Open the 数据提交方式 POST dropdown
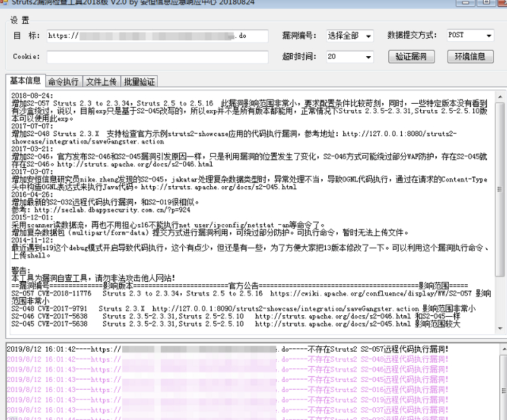The height and width of the screenshot is (420, 507). (470, 35)
